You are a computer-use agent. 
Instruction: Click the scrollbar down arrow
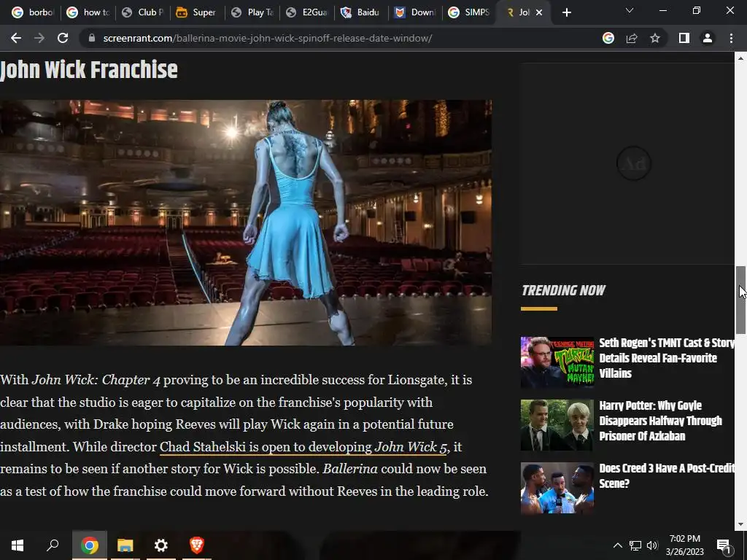click(741, 524)
